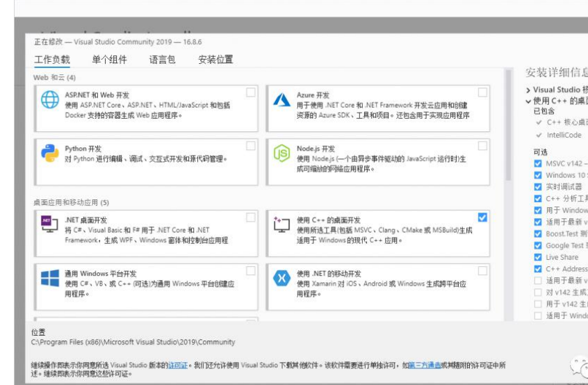Collapse the 使用 C++ 的桌面开发 details section
The height and width of the screenshot is (385, 588).
click(x=528, y=101)
